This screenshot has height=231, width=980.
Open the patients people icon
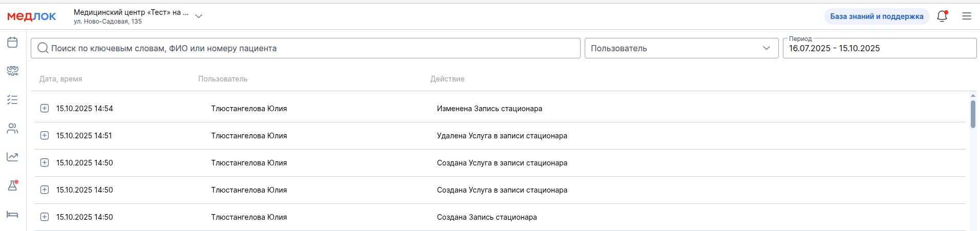(13, 129)
